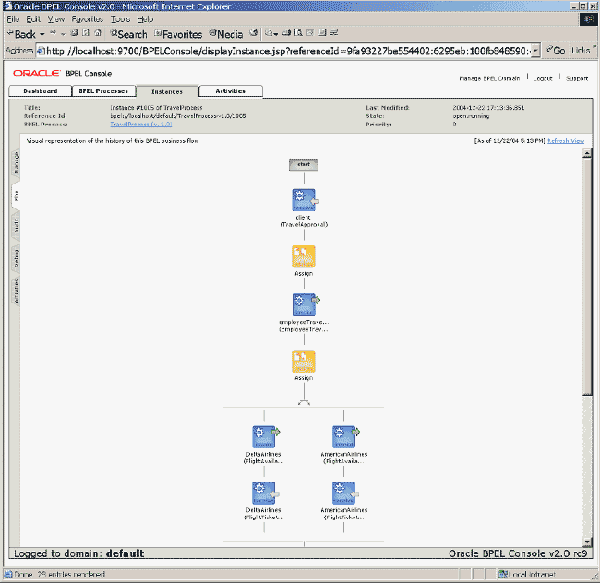Open the address bar dropdown arrow
The image size is (600, 583).
pos(536,50)
